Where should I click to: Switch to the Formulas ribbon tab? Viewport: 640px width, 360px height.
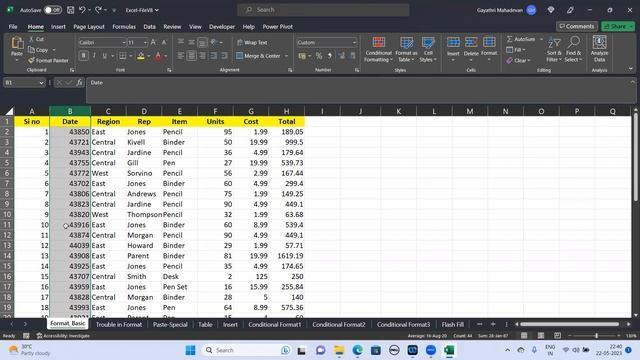(x=124, y=27)
